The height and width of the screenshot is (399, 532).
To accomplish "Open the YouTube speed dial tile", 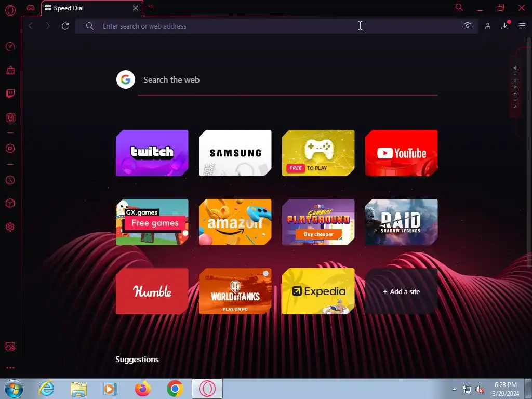I will point(402,153).
